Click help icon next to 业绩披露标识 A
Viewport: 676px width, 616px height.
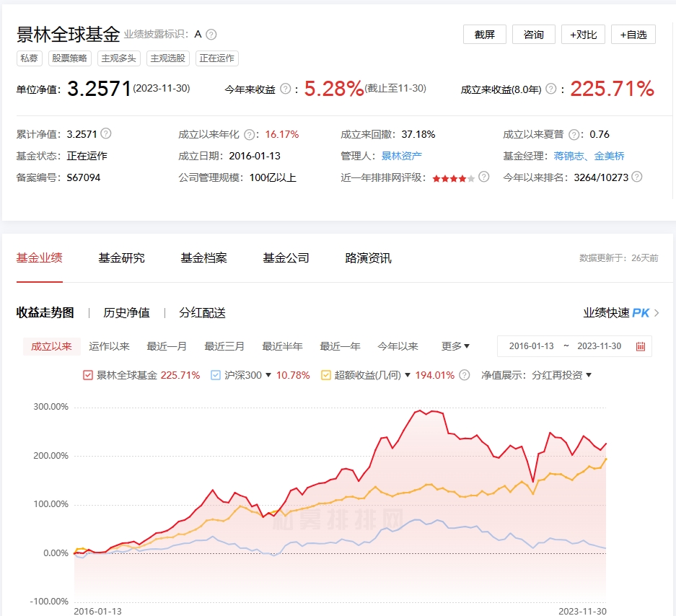point(211,35)
